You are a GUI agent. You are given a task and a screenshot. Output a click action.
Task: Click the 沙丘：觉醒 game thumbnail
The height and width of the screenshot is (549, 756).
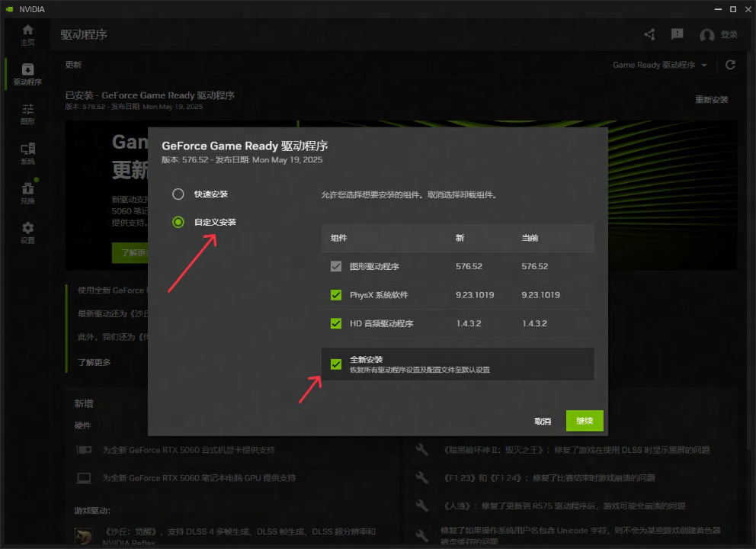84,537
